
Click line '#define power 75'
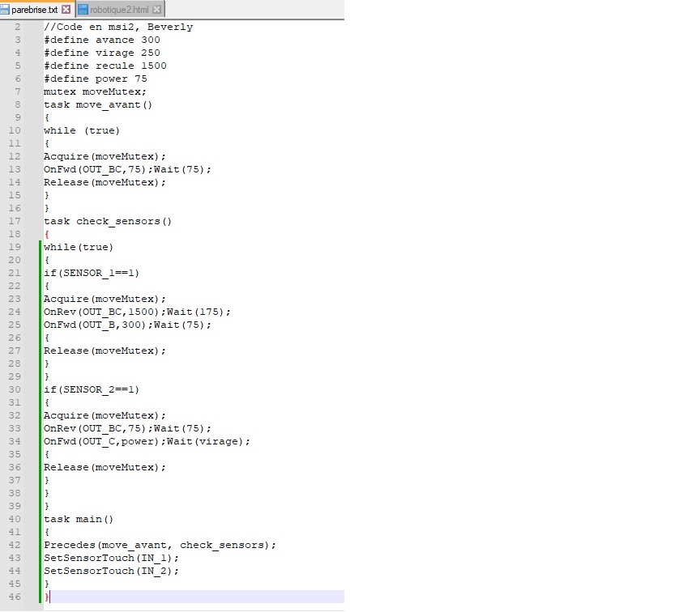point(95,79)
